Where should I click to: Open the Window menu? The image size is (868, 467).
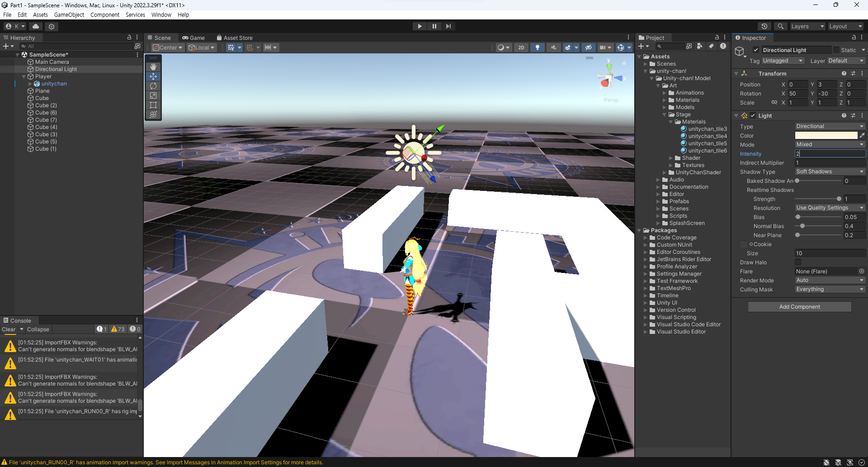pos(161,15)
